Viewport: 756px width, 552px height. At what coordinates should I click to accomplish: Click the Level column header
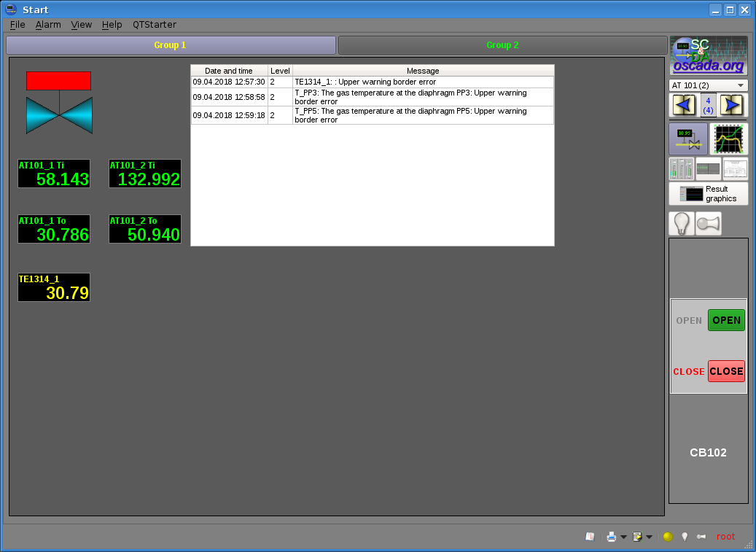[280, 71]
